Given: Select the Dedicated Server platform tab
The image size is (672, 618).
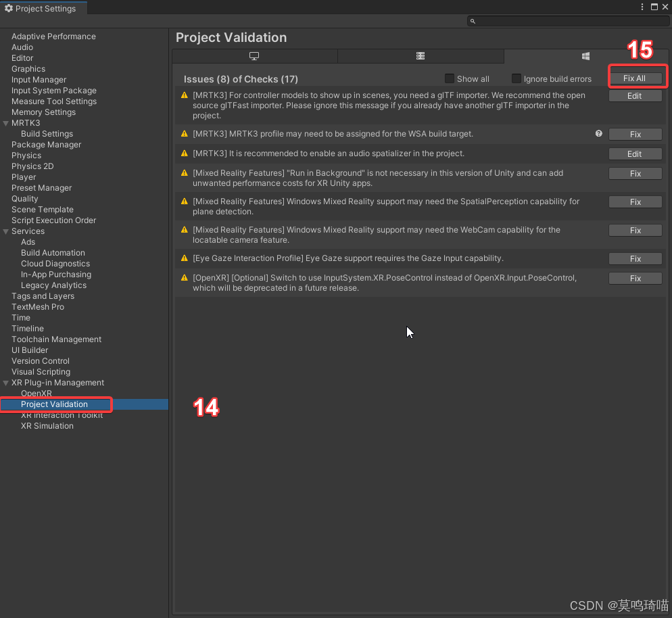Looking at the screenshot, I should pos(421,56).
